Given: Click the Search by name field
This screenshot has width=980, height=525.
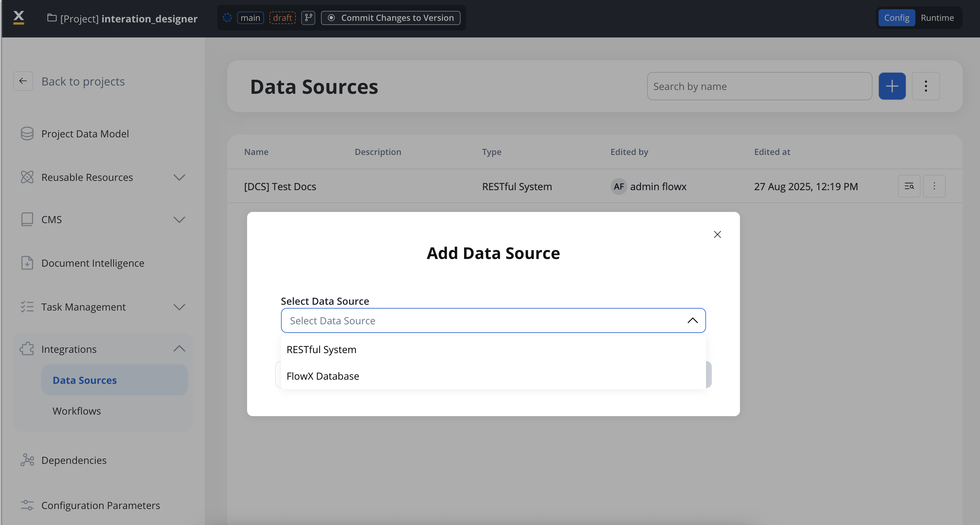Looking at the screenshot, I should click(759, 86).
